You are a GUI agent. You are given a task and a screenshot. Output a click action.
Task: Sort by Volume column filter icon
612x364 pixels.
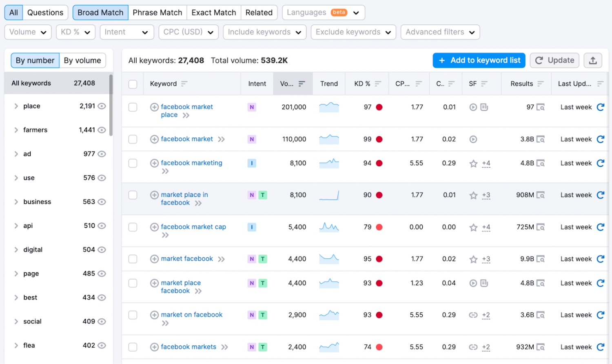click(302, 84)
